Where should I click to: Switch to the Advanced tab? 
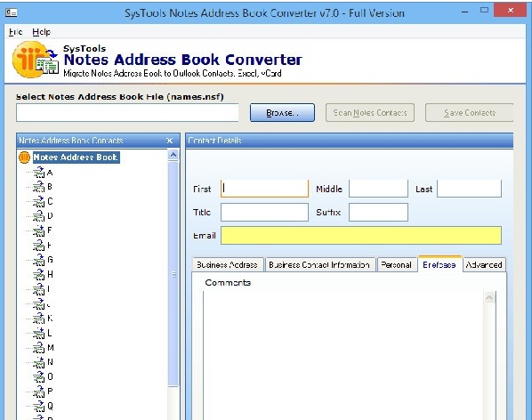(x=484, y=264)
